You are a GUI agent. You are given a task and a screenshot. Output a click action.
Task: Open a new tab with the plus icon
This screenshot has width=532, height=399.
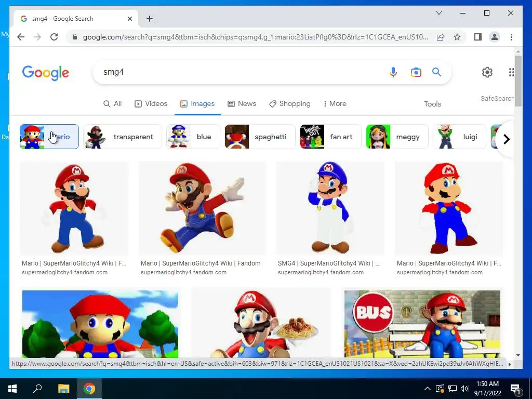click(150, 19)
